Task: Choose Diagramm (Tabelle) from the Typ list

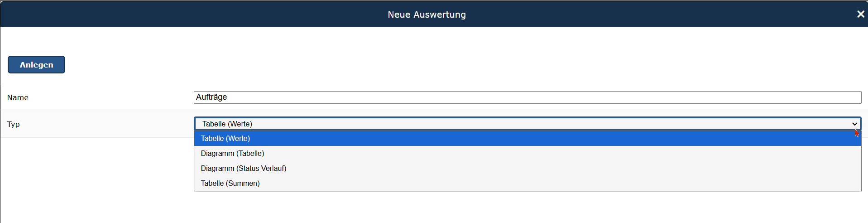Action: click(x=528, y=153)
